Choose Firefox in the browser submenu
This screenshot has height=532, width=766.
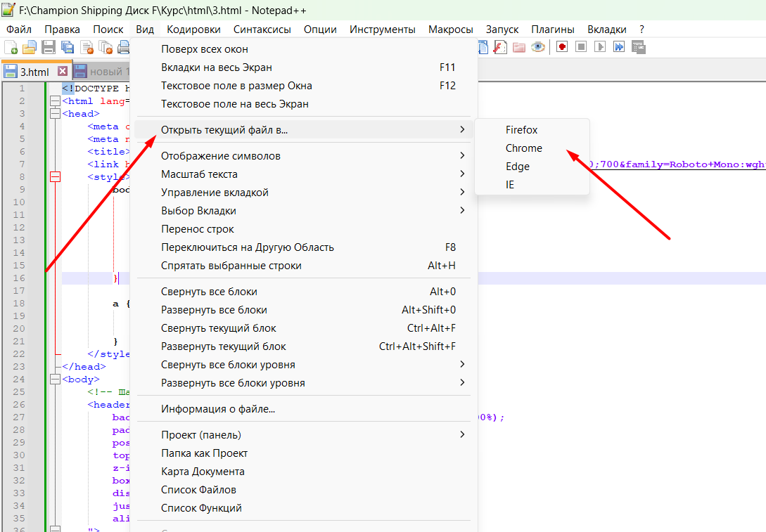[532, 130]
